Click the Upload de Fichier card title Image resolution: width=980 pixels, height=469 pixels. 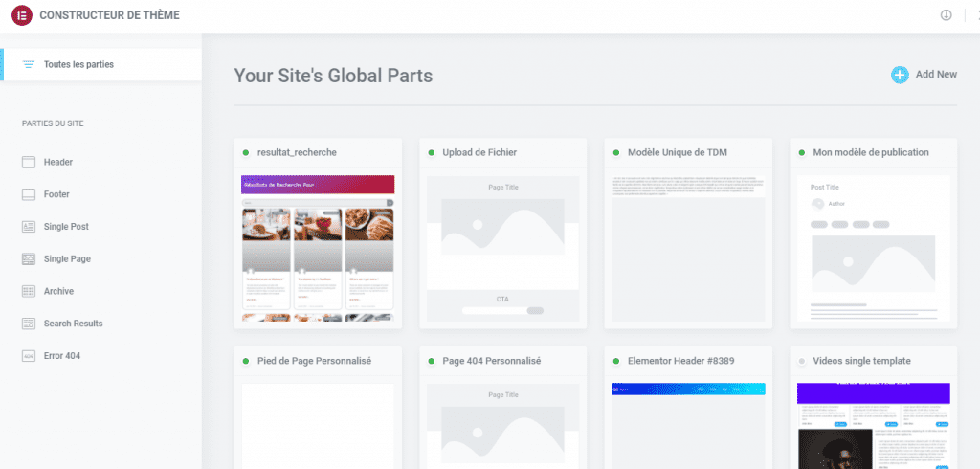(479, 152)
